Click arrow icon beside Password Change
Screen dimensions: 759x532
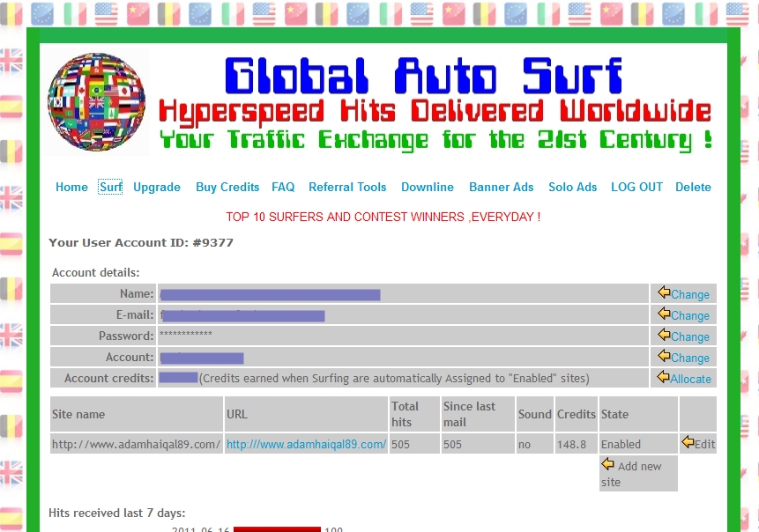664,335
